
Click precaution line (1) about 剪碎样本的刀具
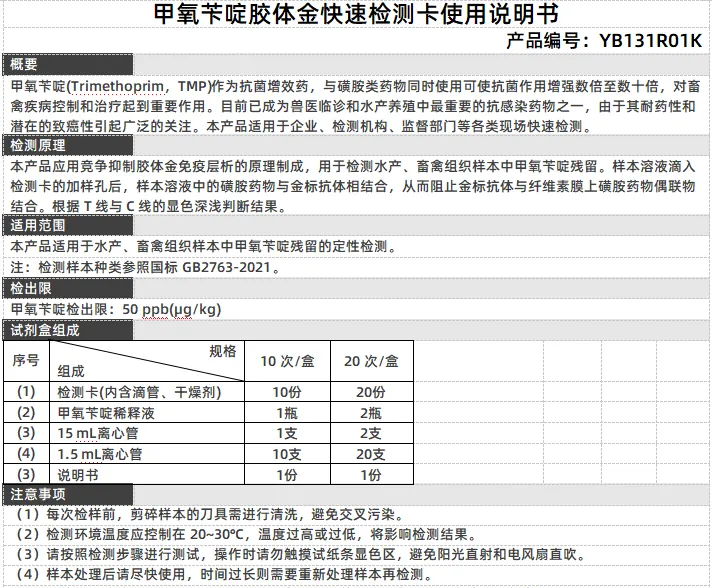[x=210, y=514]
